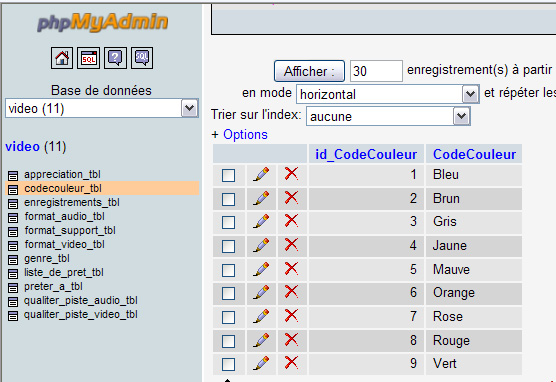The width and height of the screenshot is (556, 382).
Task: Open table enregistrements_tbl
Action: [72, 202]
